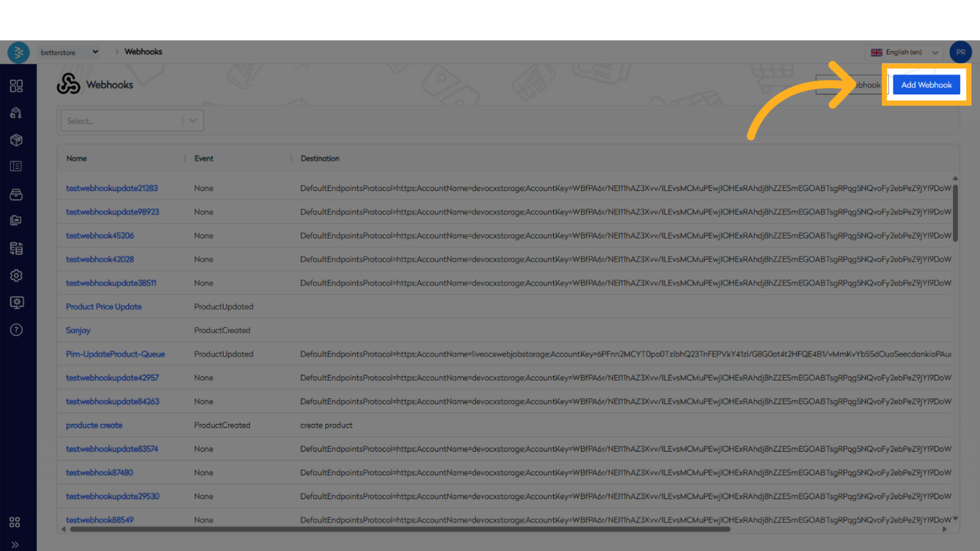Click the 3D box products icon in sidebar

point(16,140)
